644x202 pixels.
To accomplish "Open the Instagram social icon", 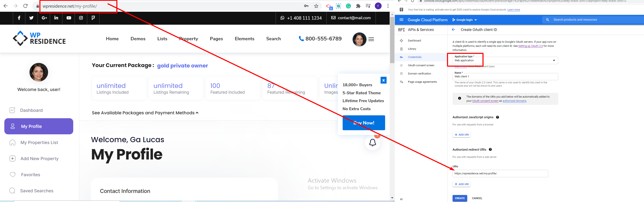I will pos(81,18).
